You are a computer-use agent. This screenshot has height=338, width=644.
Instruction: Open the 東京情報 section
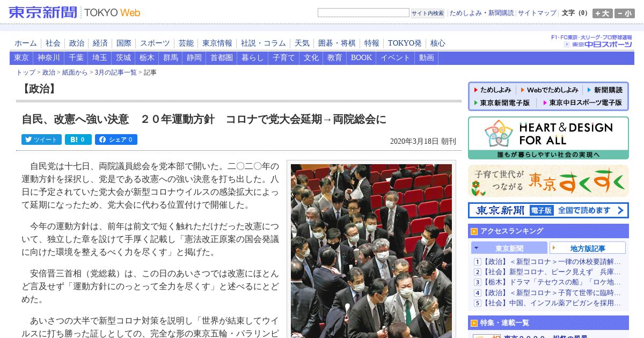(x=217, y=43)
